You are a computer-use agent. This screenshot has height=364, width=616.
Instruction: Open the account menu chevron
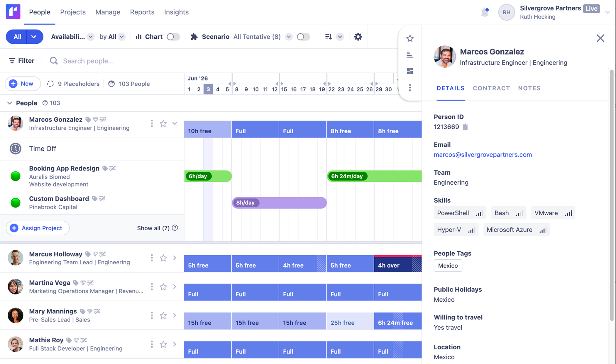(x=608, y=12)
